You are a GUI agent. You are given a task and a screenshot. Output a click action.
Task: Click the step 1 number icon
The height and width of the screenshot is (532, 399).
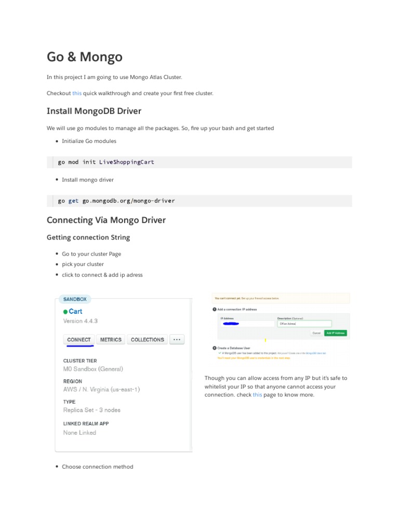point(214,310)
